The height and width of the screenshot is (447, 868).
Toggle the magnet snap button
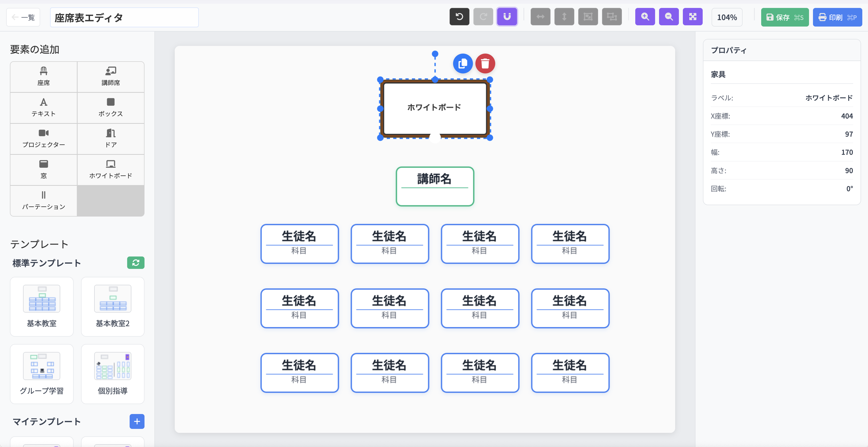507,17
